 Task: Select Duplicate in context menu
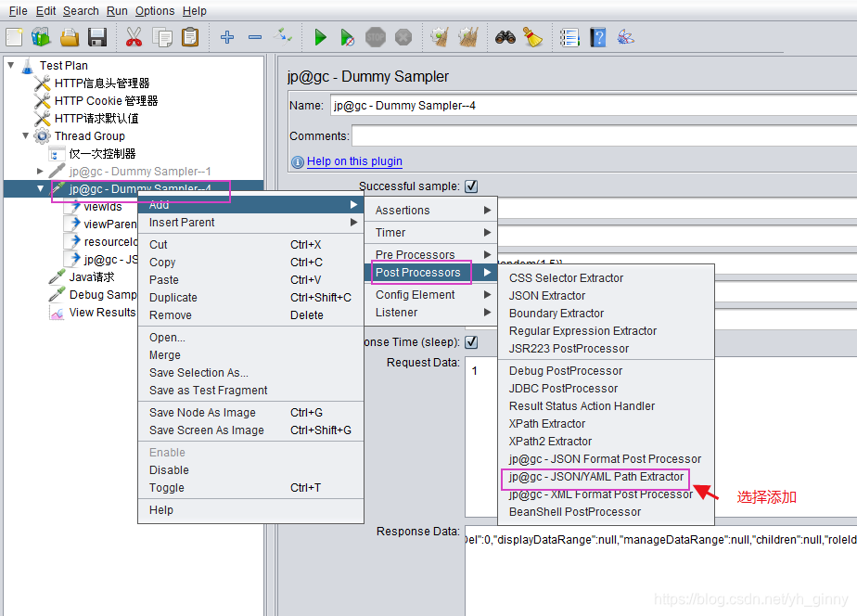(250, 298)
